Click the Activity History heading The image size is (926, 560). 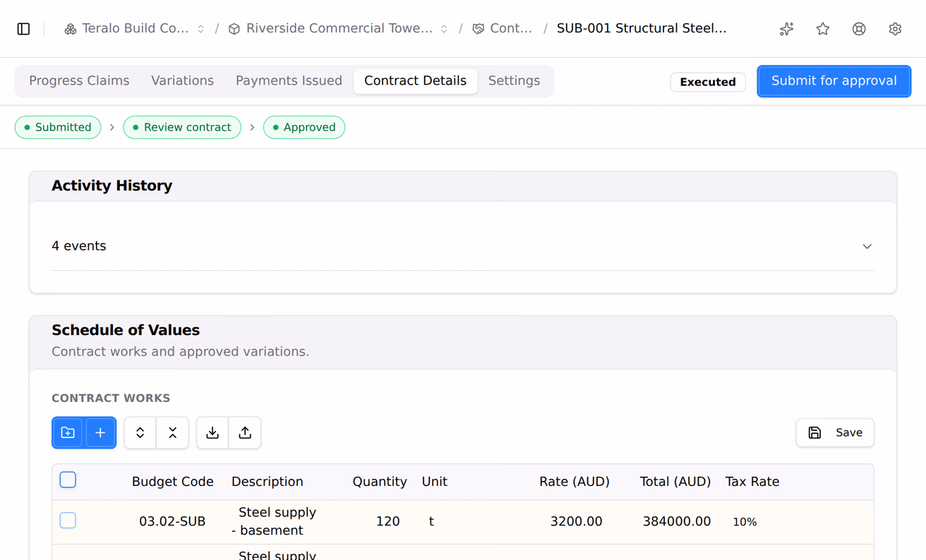coord(112,185)
